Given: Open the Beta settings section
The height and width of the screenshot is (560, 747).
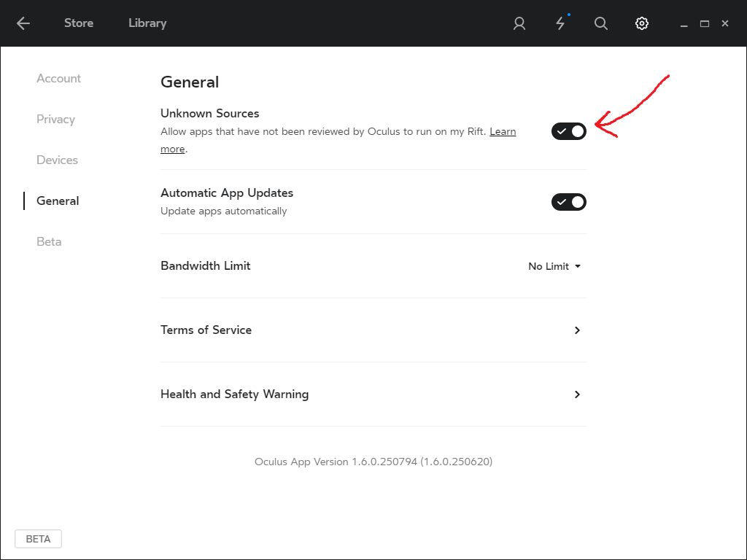Looking at the screenshot, I should point(49,242).
